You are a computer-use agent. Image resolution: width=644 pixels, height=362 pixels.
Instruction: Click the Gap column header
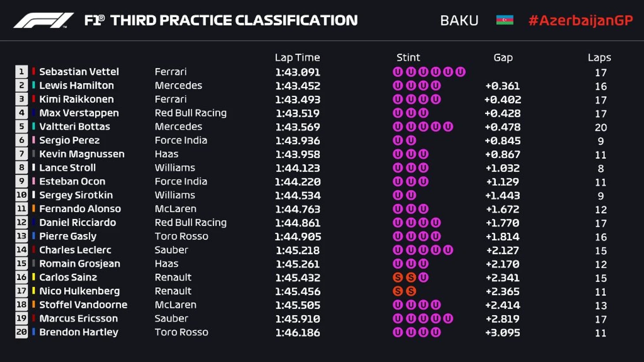pyautogui.click(x=503, y=57)
